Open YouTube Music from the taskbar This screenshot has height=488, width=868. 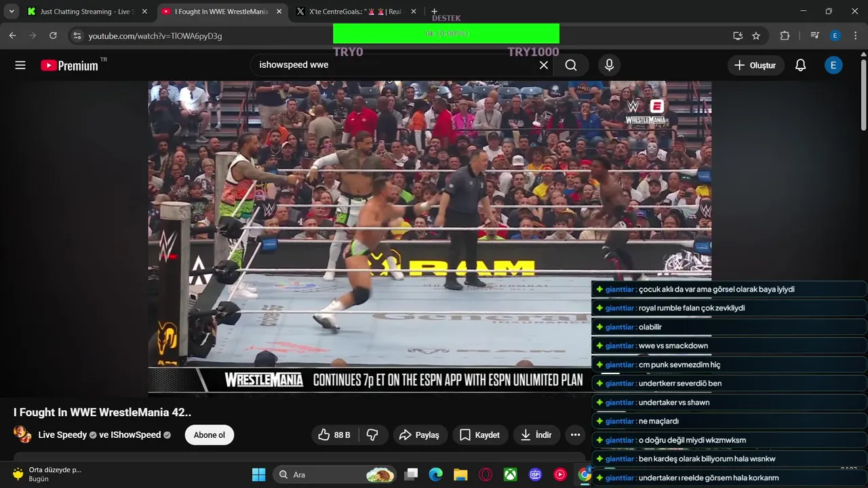560,474
